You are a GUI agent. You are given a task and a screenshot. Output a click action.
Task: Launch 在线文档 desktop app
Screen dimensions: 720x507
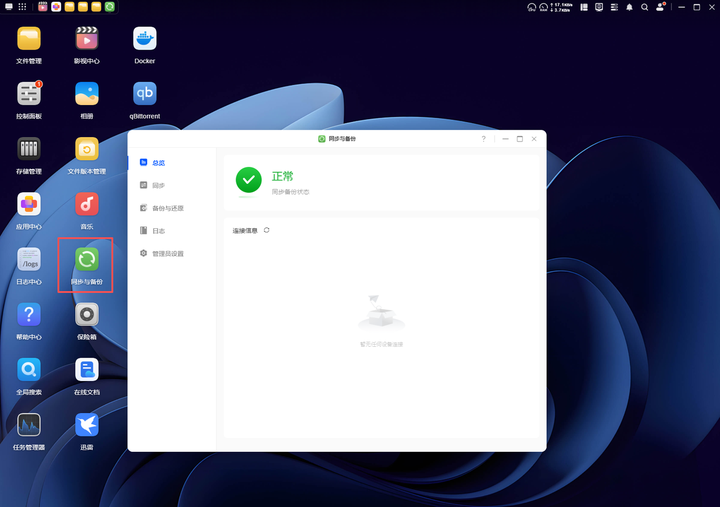coord(87,369)
